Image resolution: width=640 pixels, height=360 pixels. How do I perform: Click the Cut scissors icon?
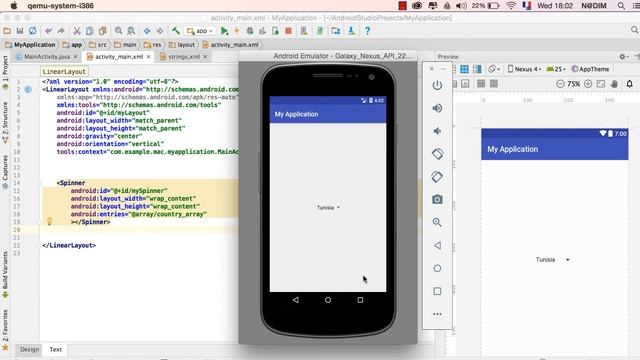[x=77, y=31]
